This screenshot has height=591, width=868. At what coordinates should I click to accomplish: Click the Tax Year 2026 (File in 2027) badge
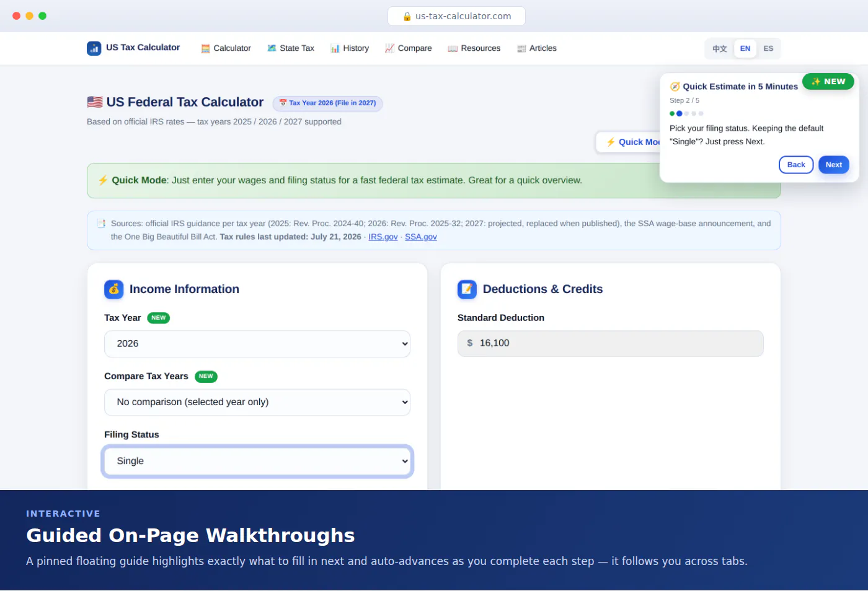327,103
